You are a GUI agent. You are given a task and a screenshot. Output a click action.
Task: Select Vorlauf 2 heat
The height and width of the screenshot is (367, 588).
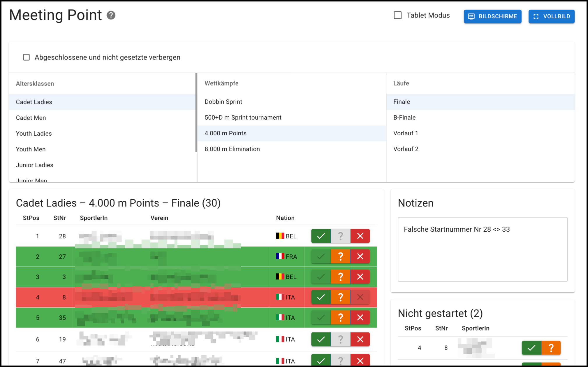480,149
